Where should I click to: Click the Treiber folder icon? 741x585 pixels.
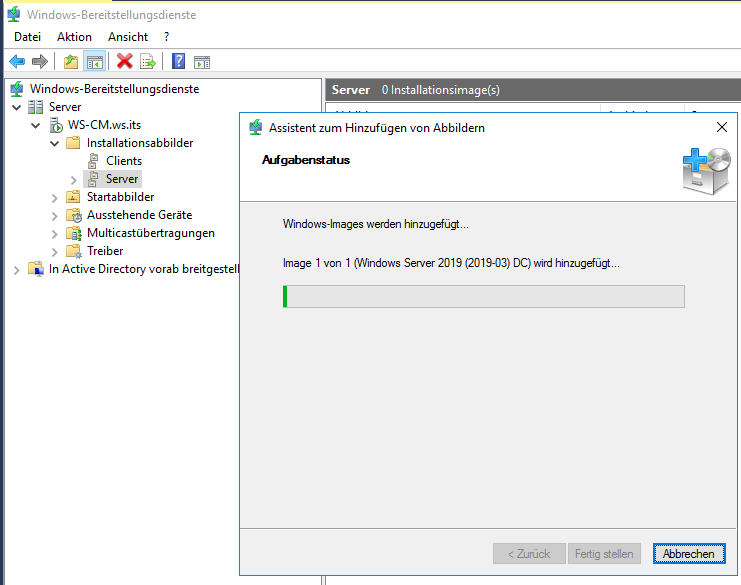[x=74, y=251]
